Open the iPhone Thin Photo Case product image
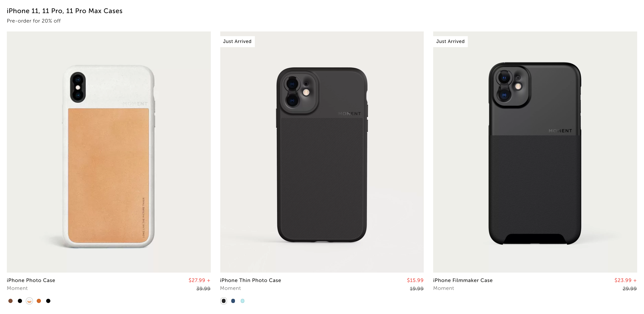This screenshot has height=314, width=644. 322,152
